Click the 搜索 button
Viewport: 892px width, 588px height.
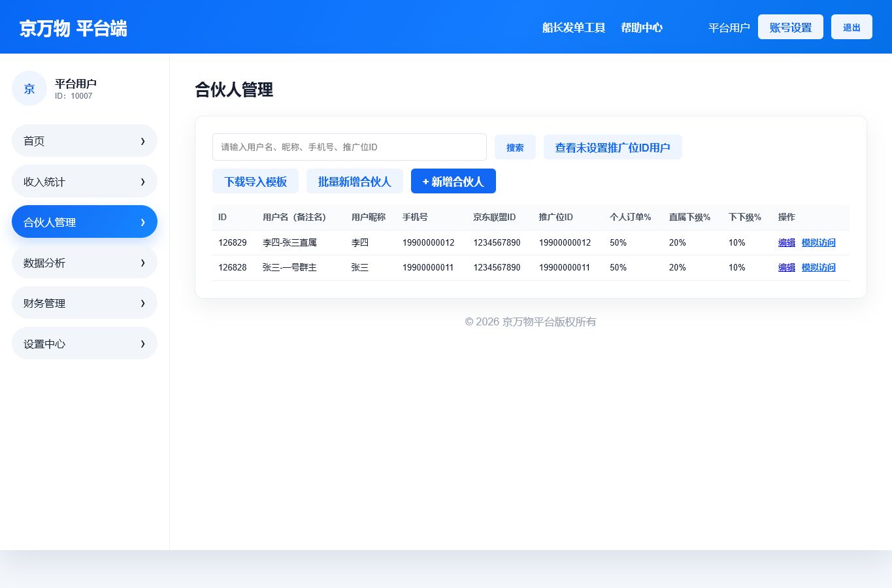[515, 147]
